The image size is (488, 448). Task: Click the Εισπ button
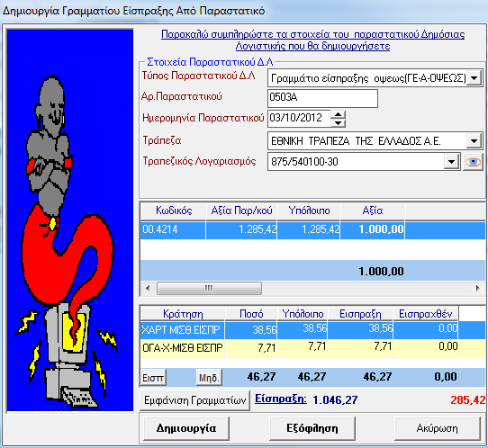153,378
